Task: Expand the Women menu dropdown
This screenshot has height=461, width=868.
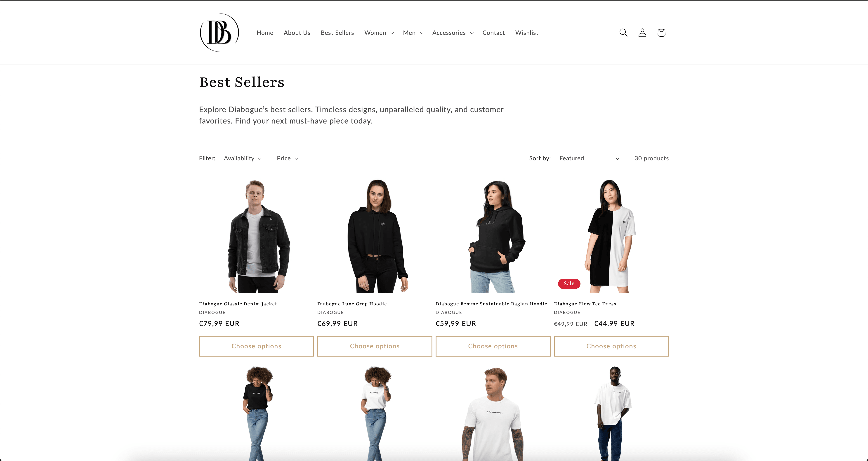Action: point(379,33)
